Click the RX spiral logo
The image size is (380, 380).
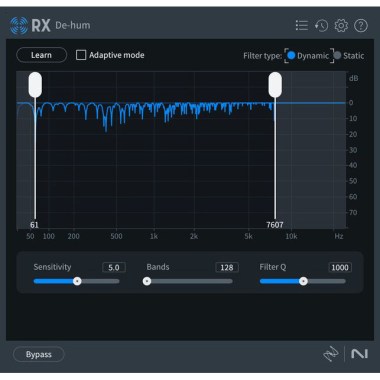coord(19,26)
